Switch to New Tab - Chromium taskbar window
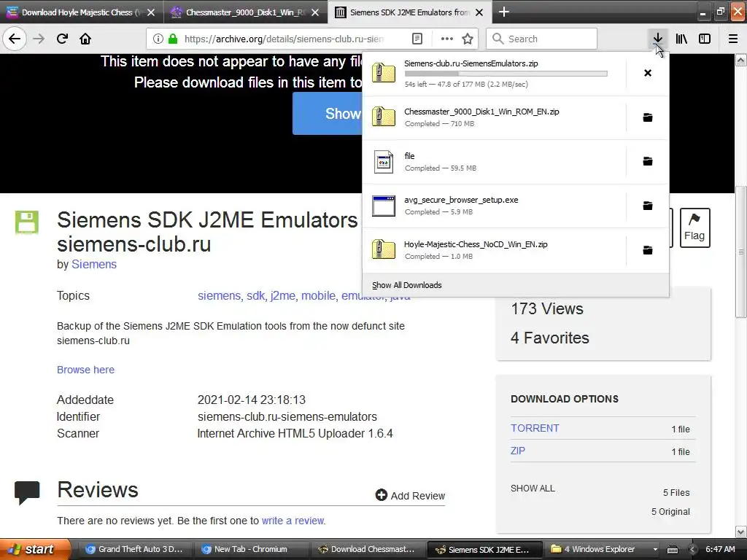 tap(251, 549)
